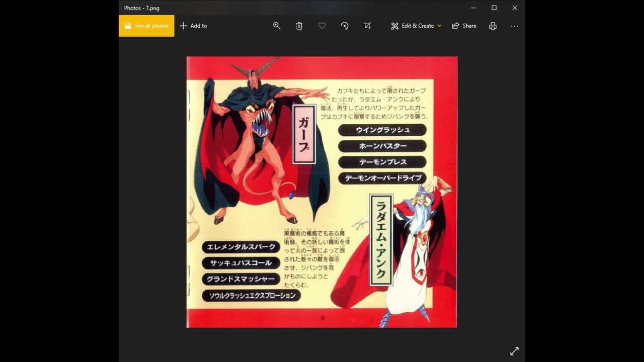Rotate the photo clockwise
The width and height of the screenshot is (644, 362).
(x=345, y=26)
